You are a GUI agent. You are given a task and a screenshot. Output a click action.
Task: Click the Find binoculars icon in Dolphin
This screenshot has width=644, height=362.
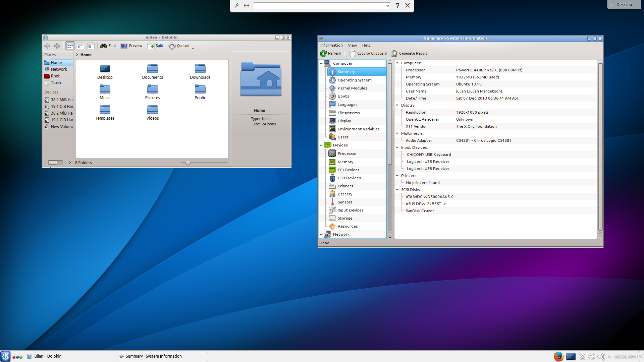point(104,46)
